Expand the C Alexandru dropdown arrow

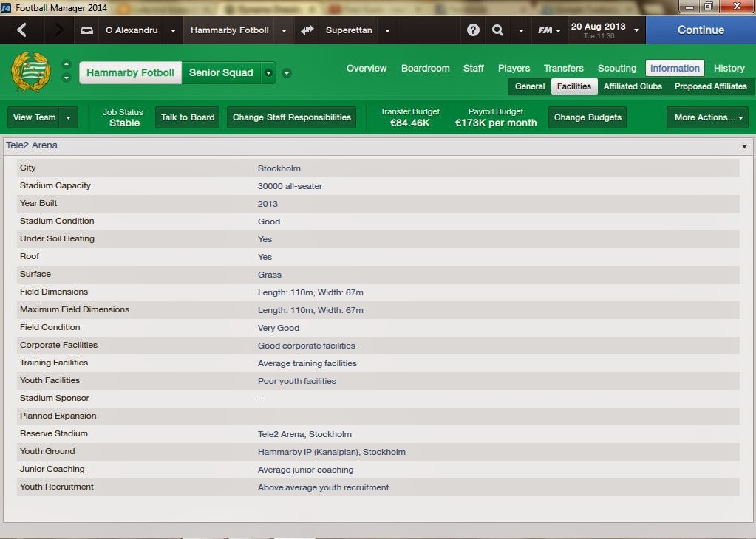(173, 30)
